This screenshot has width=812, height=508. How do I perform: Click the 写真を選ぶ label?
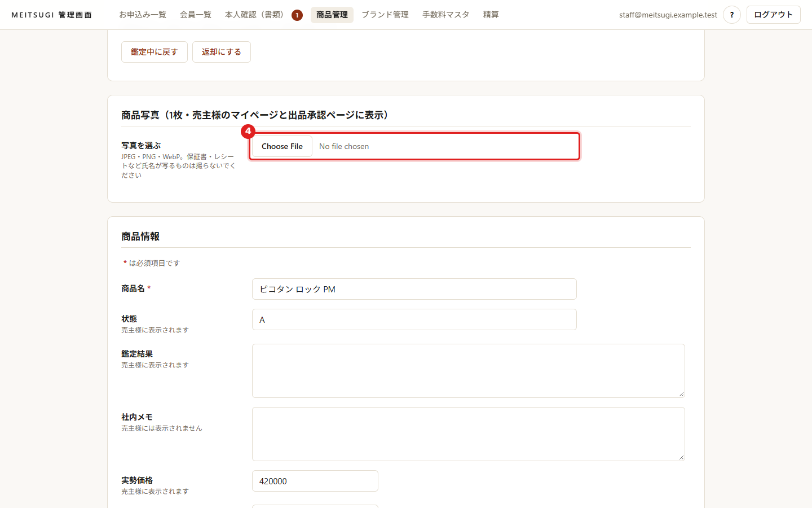(141, 146)
